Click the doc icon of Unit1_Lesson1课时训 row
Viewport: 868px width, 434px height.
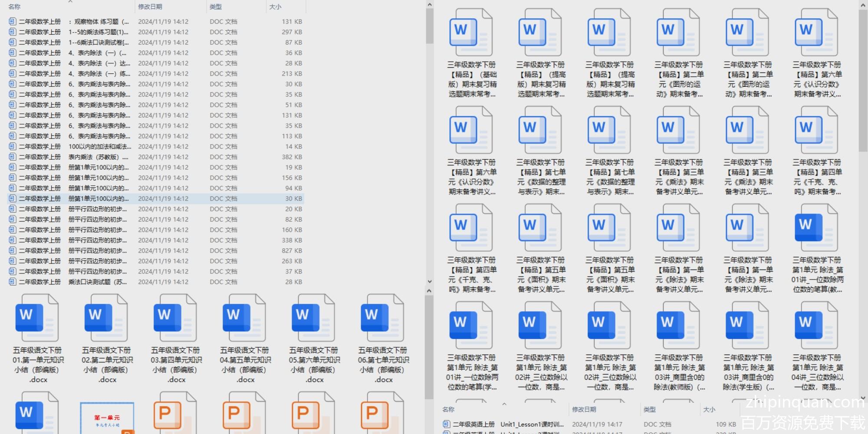[x=446, y=424]
